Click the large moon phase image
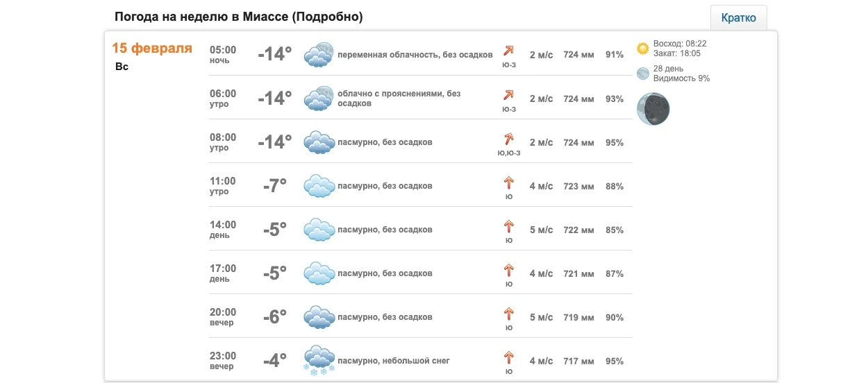Viewport: 868px width, 383px height. pos(653,109)
